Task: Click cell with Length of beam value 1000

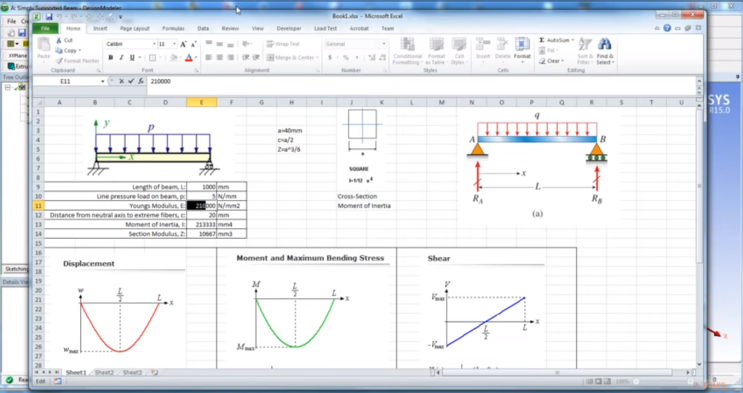Action: pos(201,187)
